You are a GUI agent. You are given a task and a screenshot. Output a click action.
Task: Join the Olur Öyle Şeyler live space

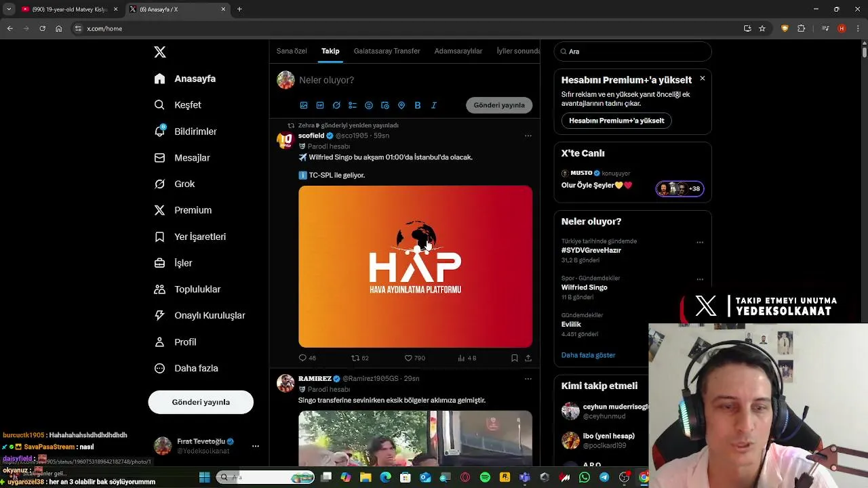tap(632, 180)
